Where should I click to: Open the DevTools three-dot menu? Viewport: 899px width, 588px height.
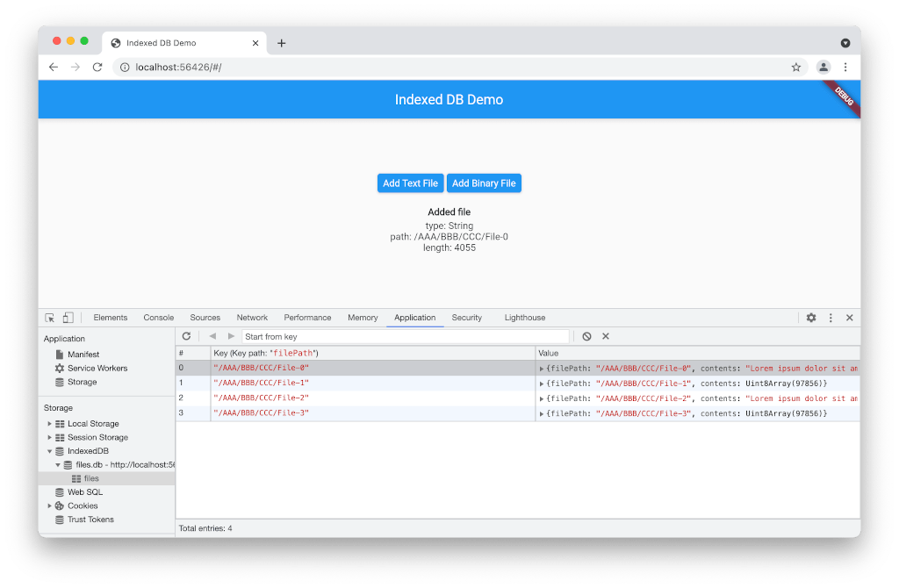coord(830,318)
